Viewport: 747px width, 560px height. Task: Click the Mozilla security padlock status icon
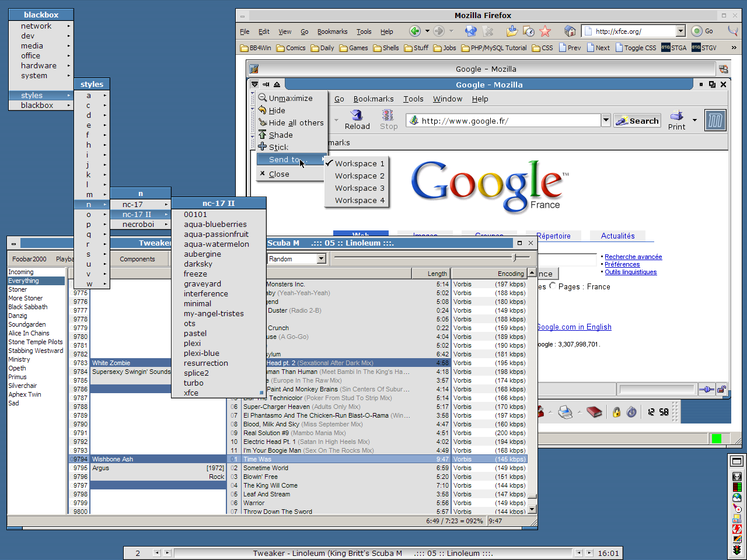coord(721,389)
